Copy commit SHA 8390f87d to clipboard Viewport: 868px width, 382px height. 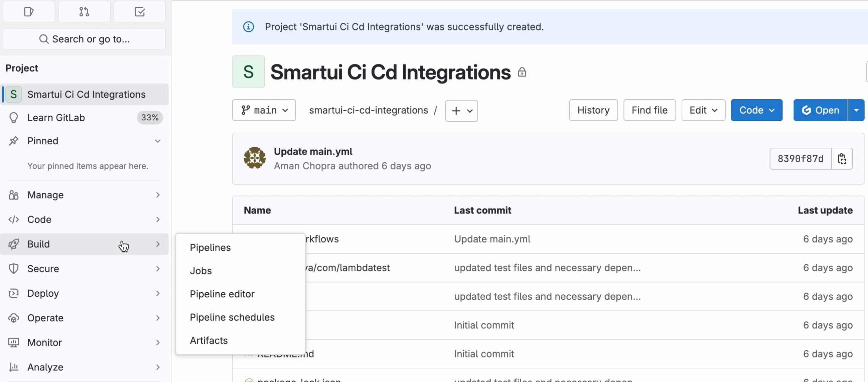842,159
